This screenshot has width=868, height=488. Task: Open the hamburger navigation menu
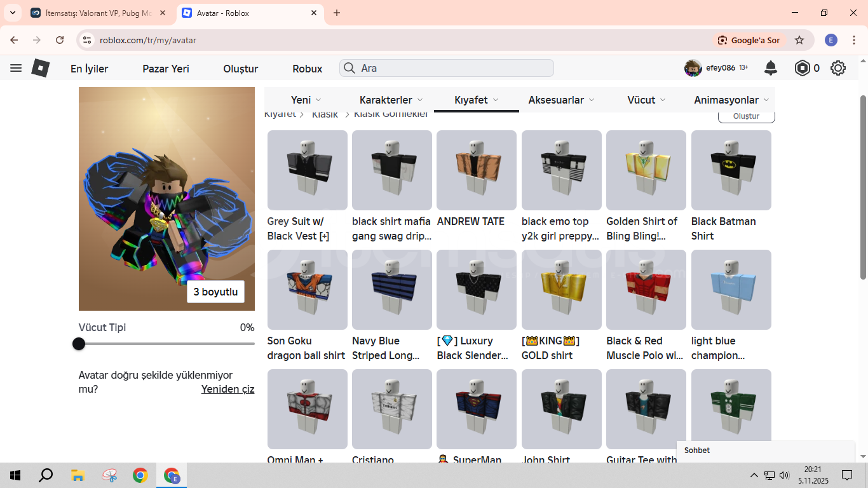(x=16, y=68)
